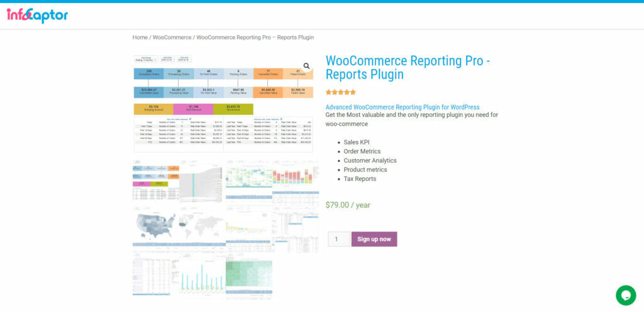
Task: Select the green heatmap table thumbnail in last row
Action: click(x=248, y=275)
